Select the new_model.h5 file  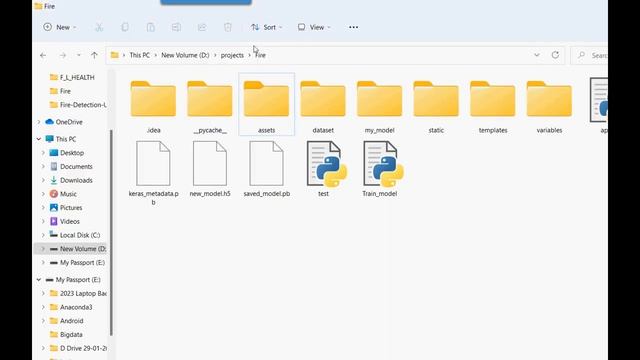point(210,169)
